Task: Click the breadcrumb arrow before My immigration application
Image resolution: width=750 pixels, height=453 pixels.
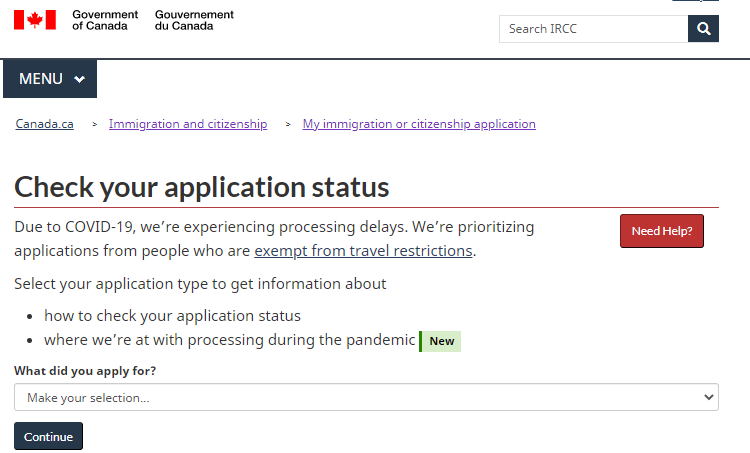Action: pos(288,125)
